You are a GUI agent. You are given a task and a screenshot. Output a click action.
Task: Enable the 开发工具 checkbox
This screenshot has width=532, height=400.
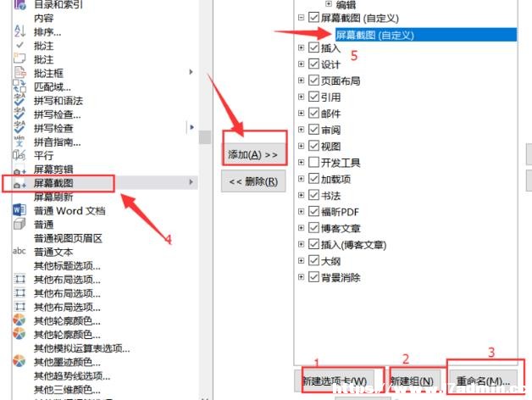pyautogui.click(x=313, y=163)
